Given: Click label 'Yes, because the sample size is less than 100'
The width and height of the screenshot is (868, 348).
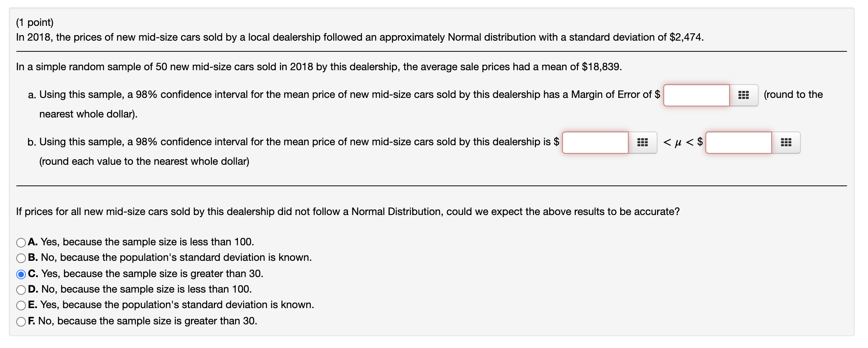Looking at the screenshot, I should click(x=147, y=242).
